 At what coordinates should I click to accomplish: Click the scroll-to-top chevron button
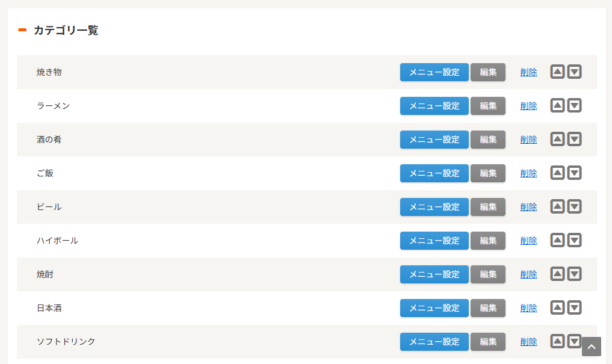pyautogui.click(x=592, y=347)
